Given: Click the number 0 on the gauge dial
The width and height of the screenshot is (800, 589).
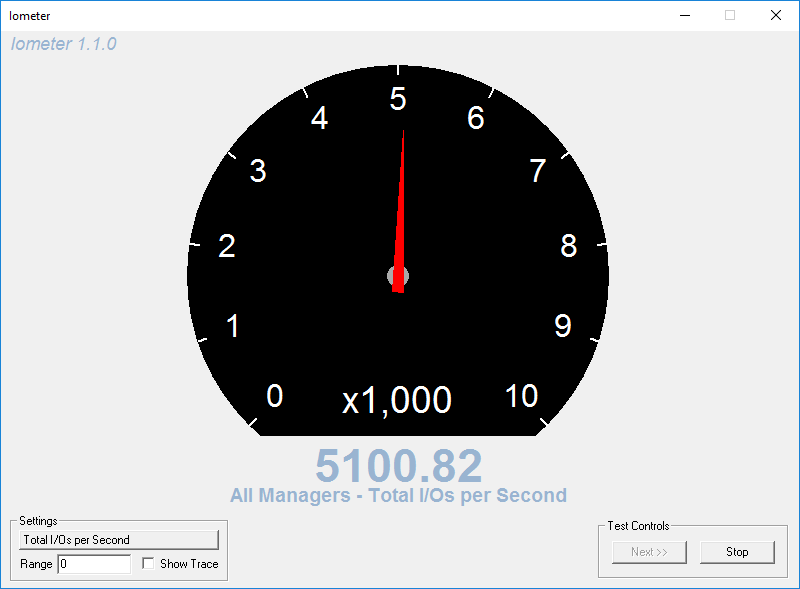Looking at the screenshot, I should (x=274, y=396).
